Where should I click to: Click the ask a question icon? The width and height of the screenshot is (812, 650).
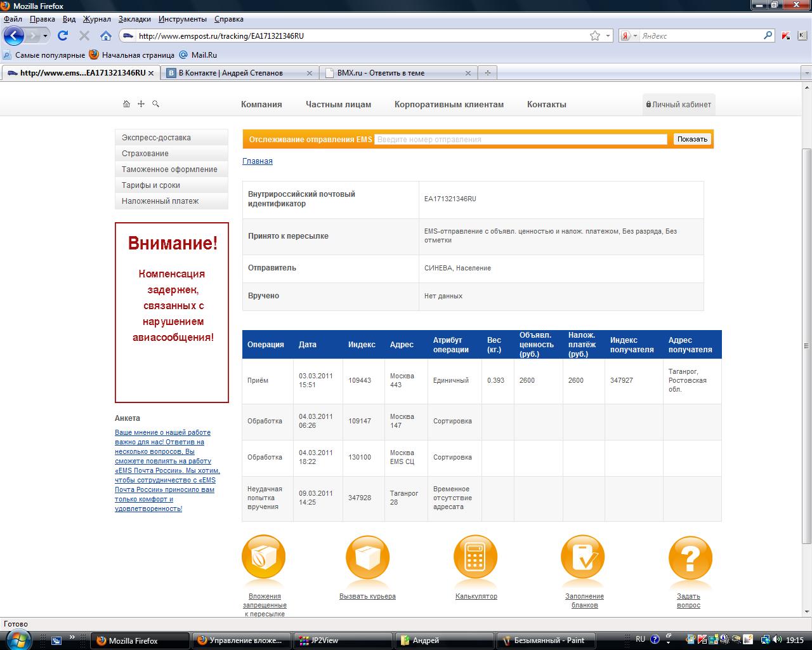click(690, 557)
